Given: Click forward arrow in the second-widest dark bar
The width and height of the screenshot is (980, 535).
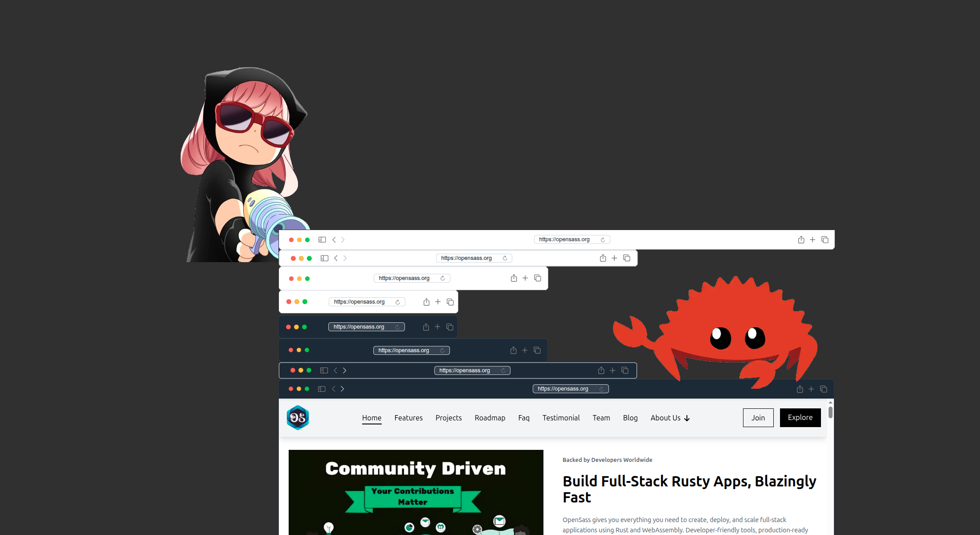Looking at the screenshot, I should click(344, 370).
